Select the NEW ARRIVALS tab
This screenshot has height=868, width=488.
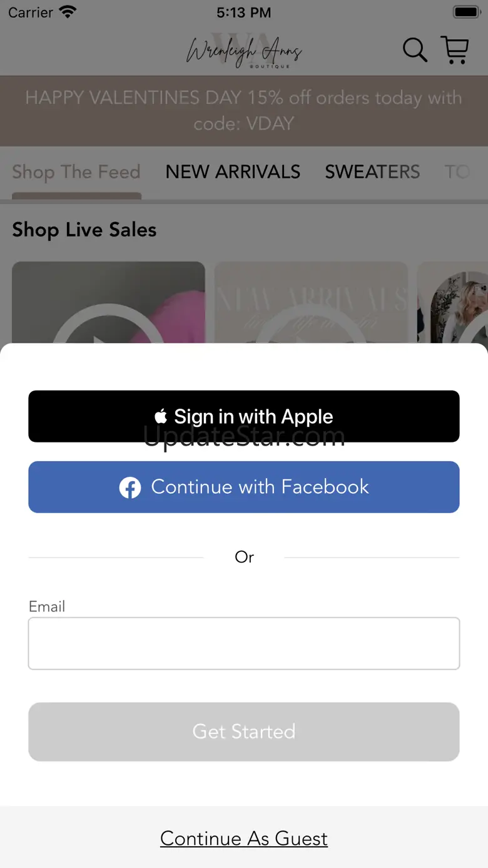(x=233, y=172)
